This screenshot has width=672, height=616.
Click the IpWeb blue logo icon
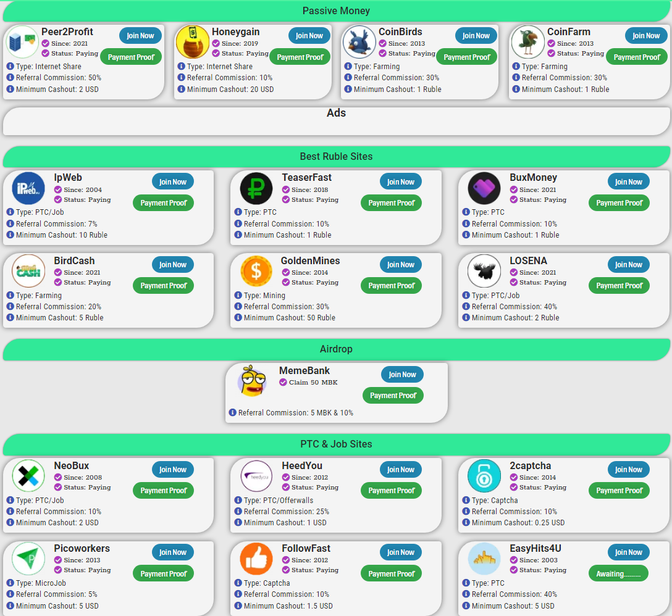(28, 188)
